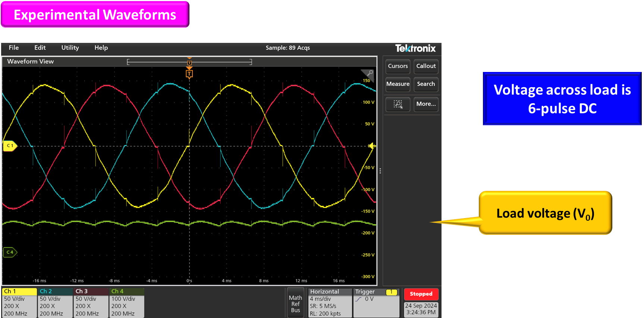Open the Utility menu
The height and width of the screenshot is (318, 644).
(x=70, y=48)
